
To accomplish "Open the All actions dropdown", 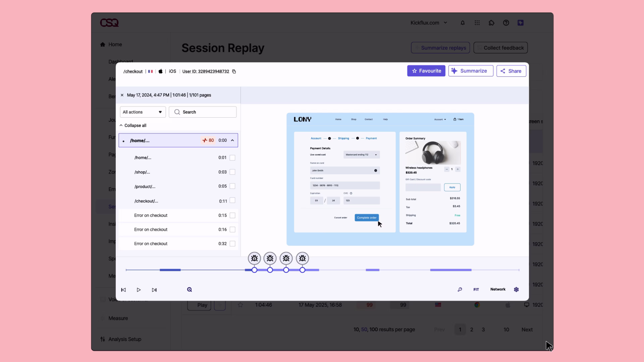I will (143, 112).
